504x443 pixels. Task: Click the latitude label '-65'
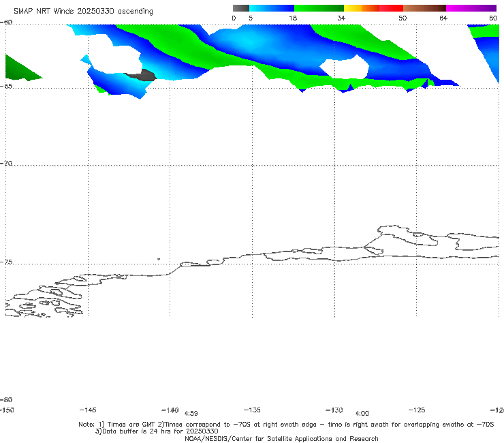(x=6, y=87)
